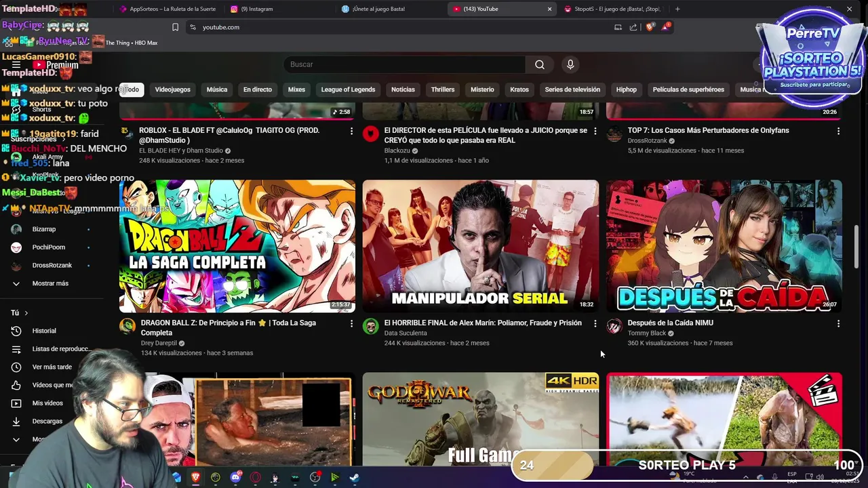Play the Manipulador Serial thumbnail
Image resolution: width=868 pixels, height=488 pixels.
pyautogui.click(x=480, y=245)
